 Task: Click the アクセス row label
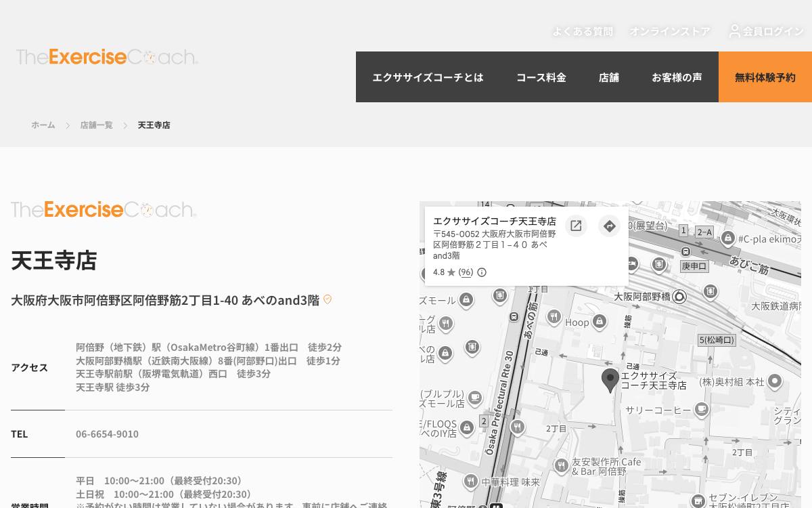(x=30, y=368)
